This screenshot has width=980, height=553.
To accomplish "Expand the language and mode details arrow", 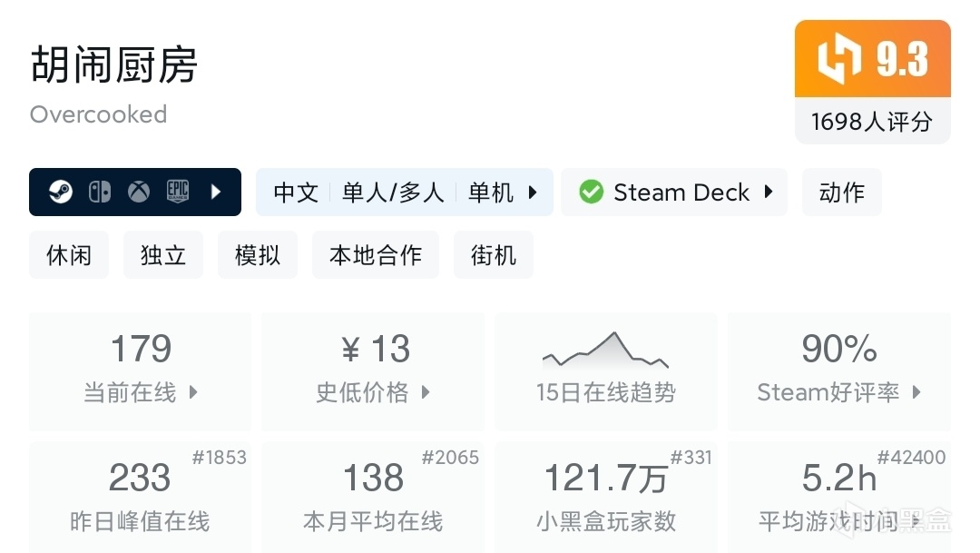I will [533, 193].
